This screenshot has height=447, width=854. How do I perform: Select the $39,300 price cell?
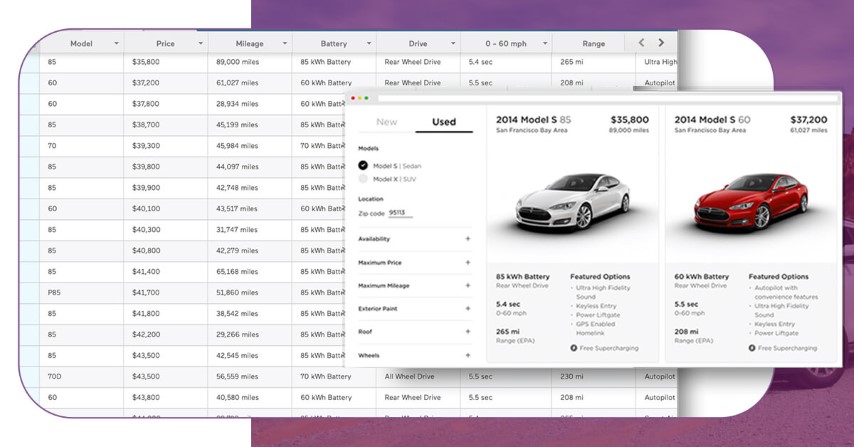point(166,146)
